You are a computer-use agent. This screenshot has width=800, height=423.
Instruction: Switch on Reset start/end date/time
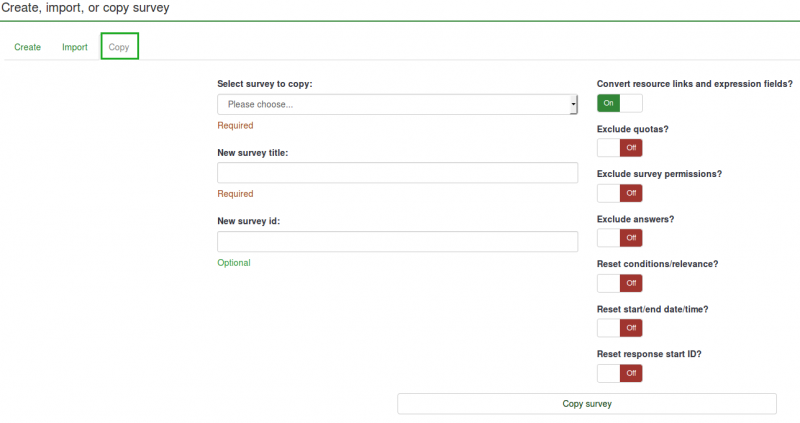coord(619,328)
